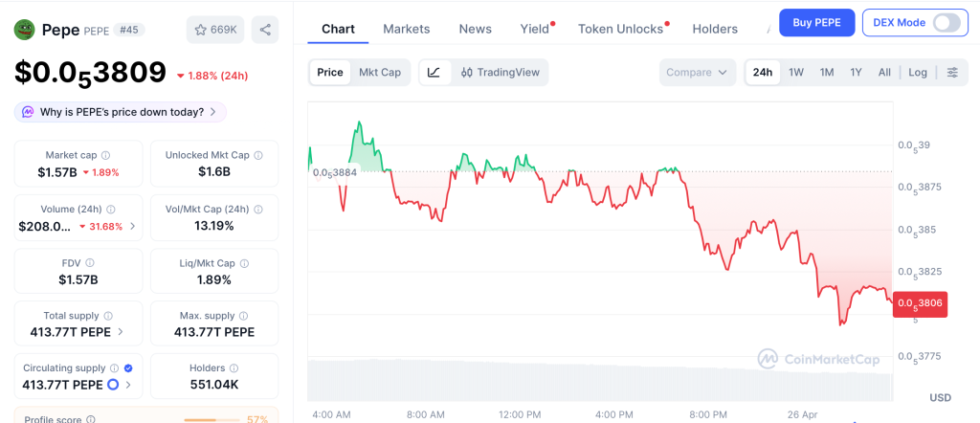Click the star watchlist icon showing 669K
The width and height of the screenshot is (980, 423).
(x=215, y=30)
